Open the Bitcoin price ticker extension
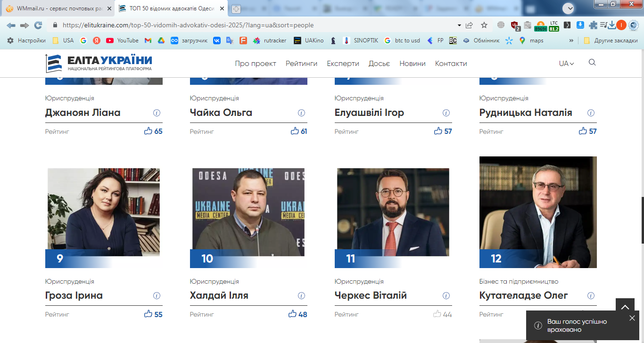This screenshot has height=343, width=644. pos(540,25)
